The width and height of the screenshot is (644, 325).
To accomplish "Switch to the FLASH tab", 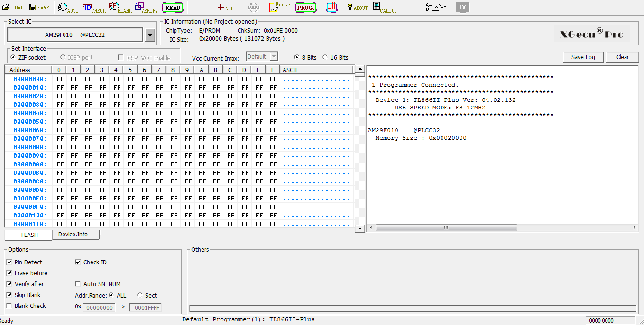I will pos(28,234).
